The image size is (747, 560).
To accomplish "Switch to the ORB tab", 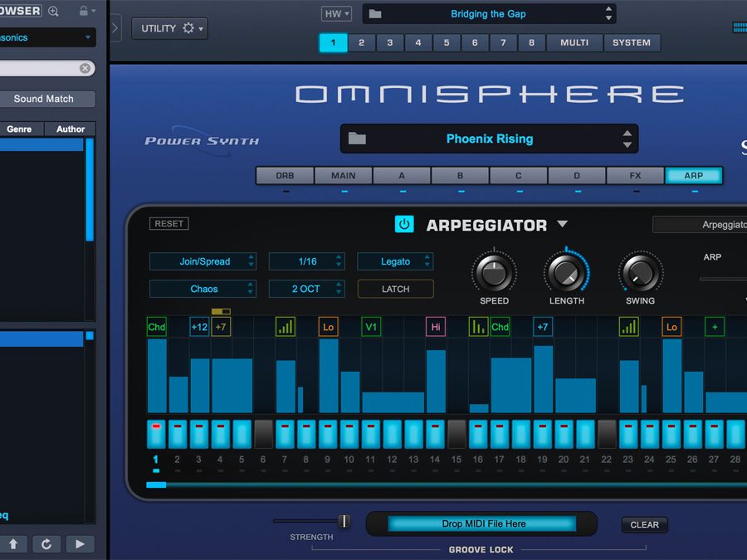I will (285, 175).
